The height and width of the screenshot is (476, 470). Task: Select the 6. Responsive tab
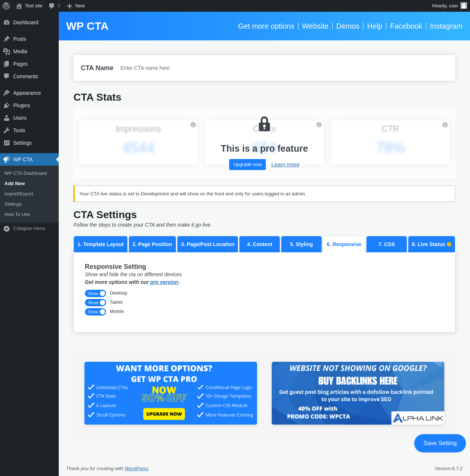coord(344,244)
